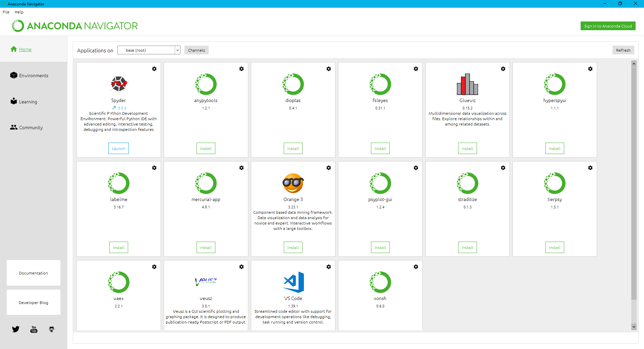Screen dimensions: 644x349
Task: Sign in to Anaconda Cloud
Action: (608, 26)
